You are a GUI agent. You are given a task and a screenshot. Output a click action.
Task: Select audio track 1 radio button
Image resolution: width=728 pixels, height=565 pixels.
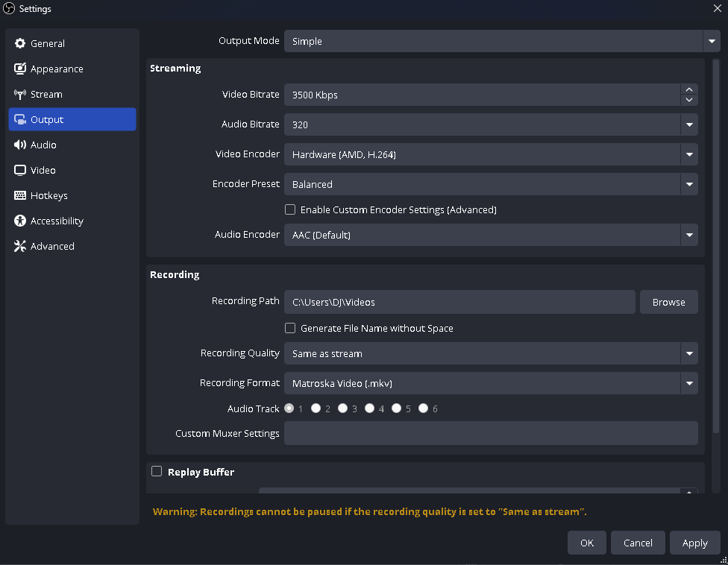pyautogui.click(x=289, y=408)
